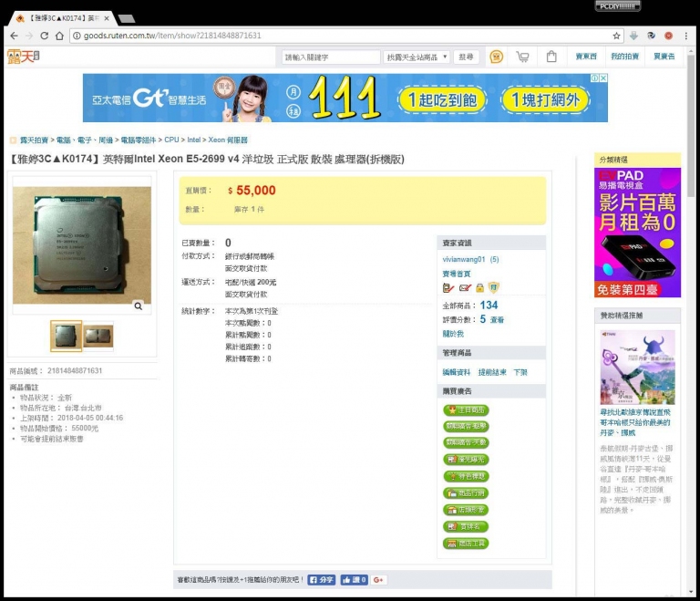Image resolution: width=700 pixels, height=601 pixels.
Task: Click 查看 next to rating score
Action: tap(497, 320)
